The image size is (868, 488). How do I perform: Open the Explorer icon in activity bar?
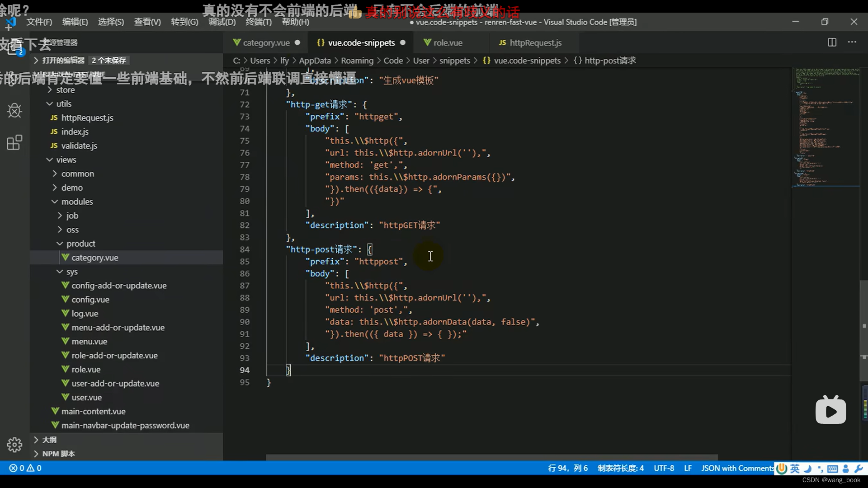click(x=14, y=48)
